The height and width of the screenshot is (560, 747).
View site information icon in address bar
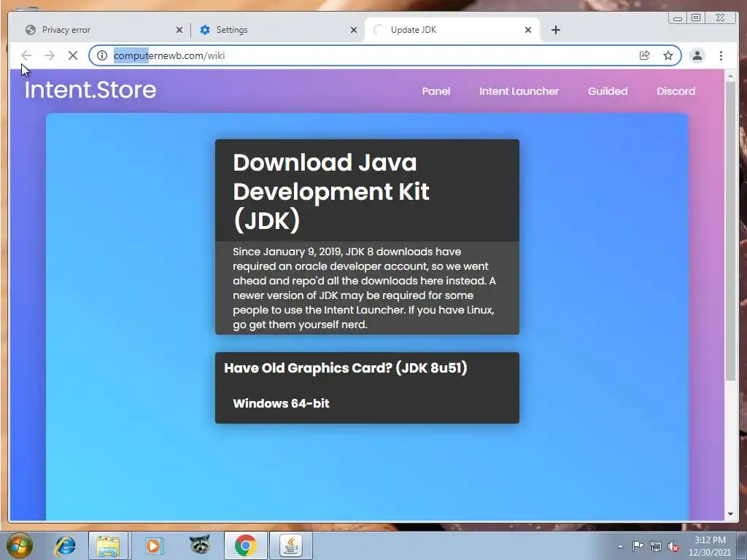tap(102, 55)
